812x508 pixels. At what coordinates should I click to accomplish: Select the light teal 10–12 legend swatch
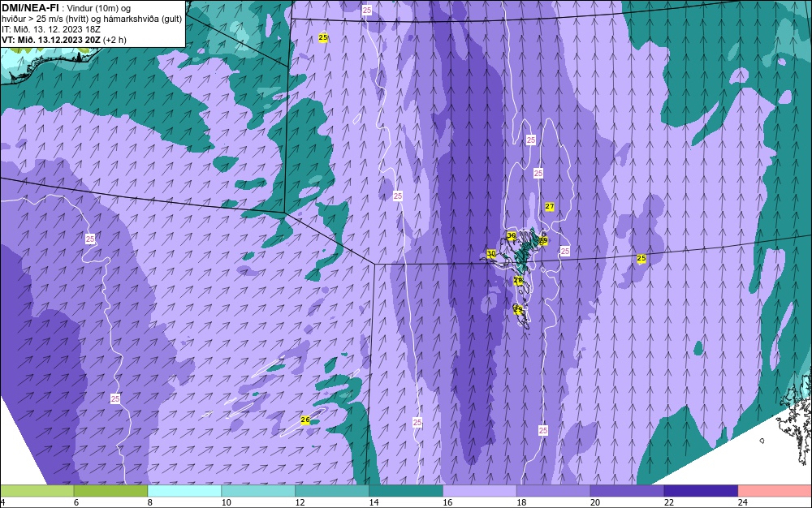[x=258, y=491]
